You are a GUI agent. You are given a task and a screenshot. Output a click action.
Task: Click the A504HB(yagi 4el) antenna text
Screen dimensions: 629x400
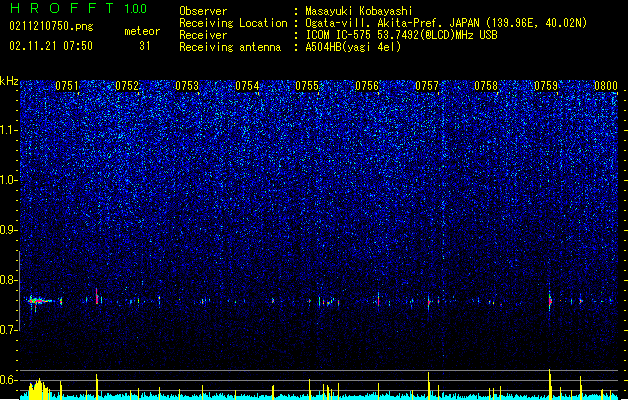click(x=353, y=47)
